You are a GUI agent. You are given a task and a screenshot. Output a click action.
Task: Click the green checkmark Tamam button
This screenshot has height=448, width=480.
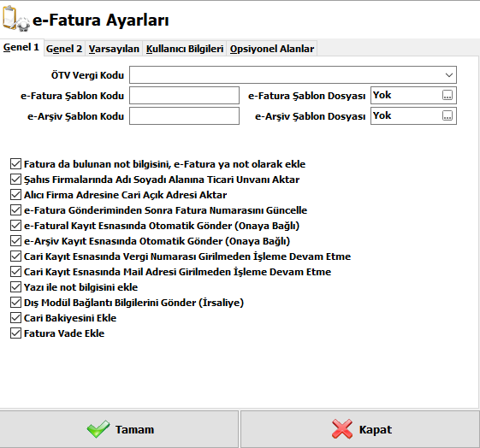[119, 429]
